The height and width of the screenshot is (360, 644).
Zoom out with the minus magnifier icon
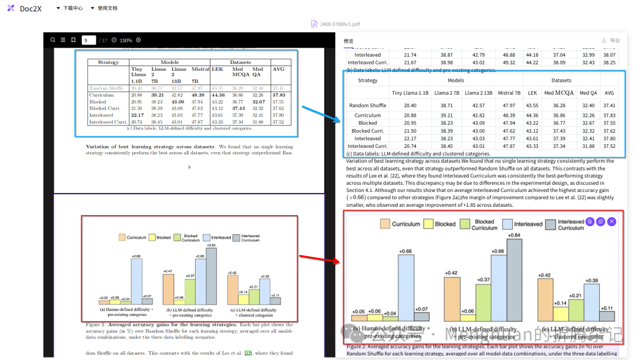tap(114, 40)
